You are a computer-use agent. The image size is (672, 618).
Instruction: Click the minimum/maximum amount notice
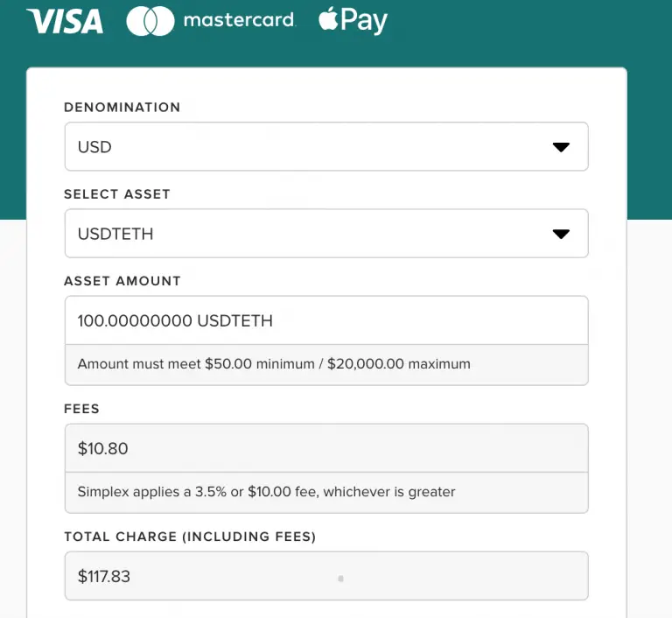274,363
